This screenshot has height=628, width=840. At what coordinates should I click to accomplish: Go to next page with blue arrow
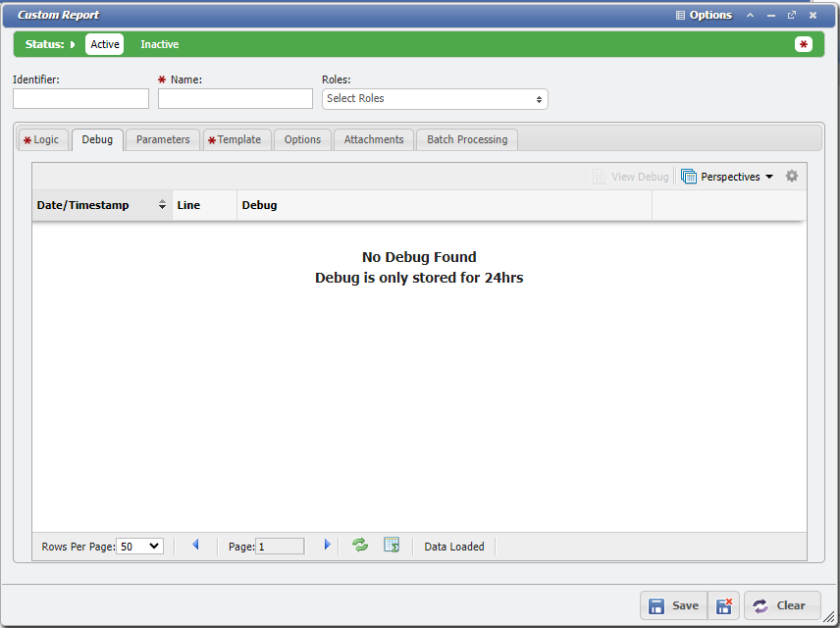327,546
